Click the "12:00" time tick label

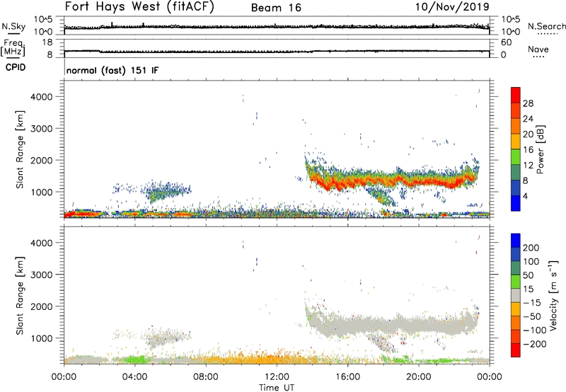277,377
